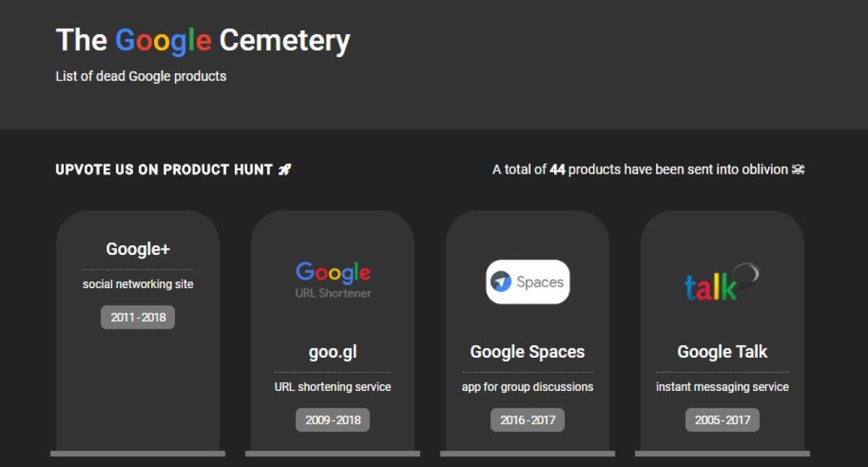The height and width of the screenshot is (467, 868).
Task: Click the Google Spaces heading
Action: 527,351
